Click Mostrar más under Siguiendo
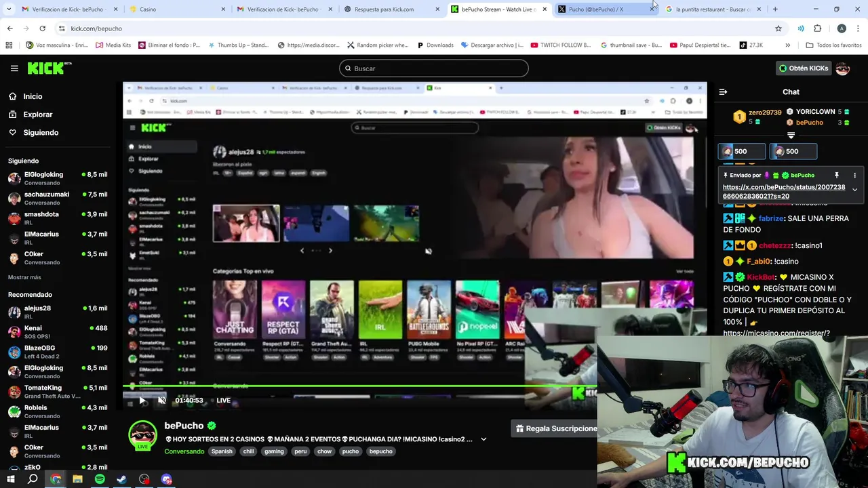The width and height of the screenshot is (868, 488). coord(24,277)
